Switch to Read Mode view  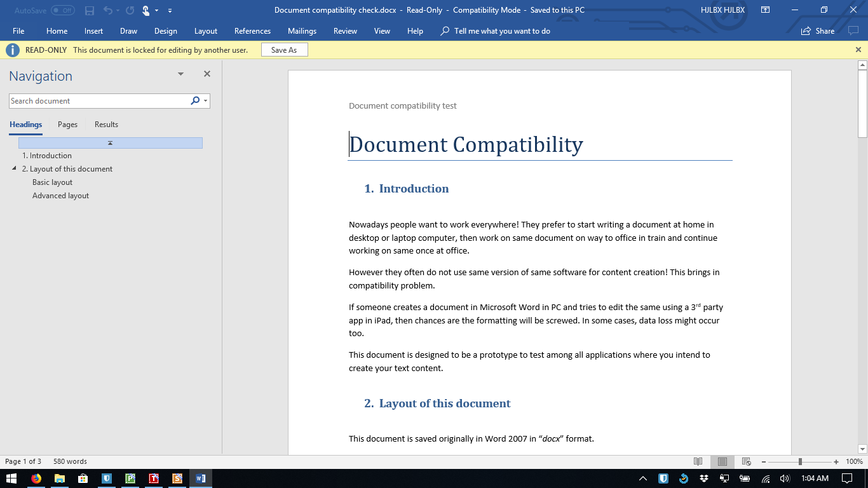(698, 461)
